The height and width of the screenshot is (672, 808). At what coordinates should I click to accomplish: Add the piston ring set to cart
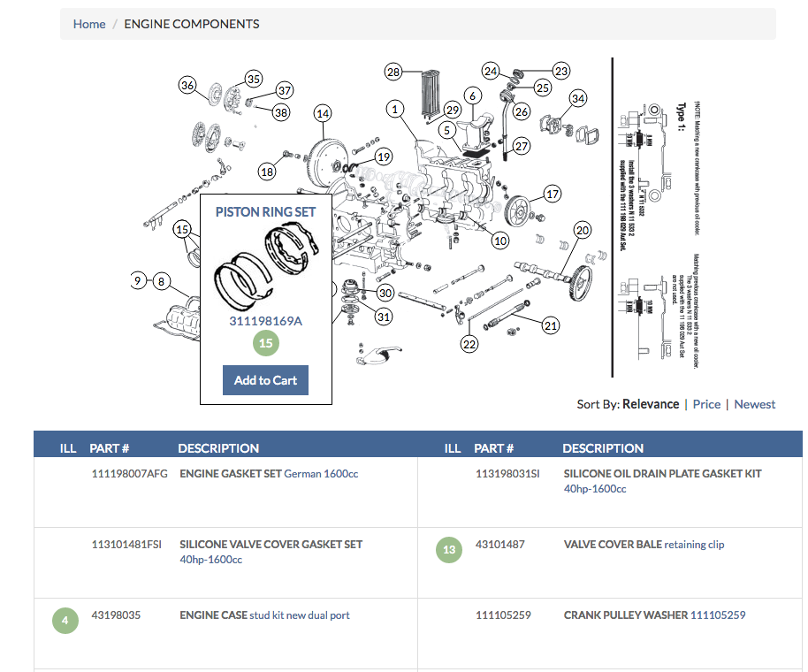click(x=265, y=380)
